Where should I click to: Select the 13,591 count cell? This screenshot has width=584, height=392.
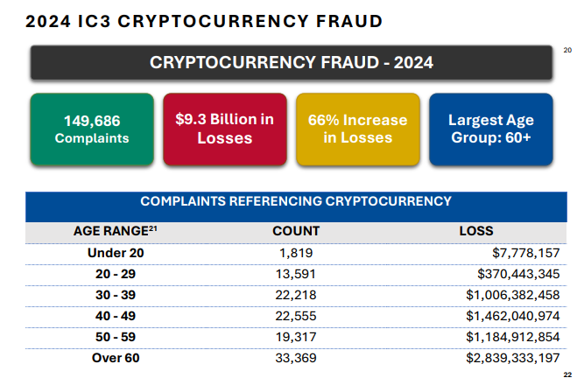click(x=295, y=274)
